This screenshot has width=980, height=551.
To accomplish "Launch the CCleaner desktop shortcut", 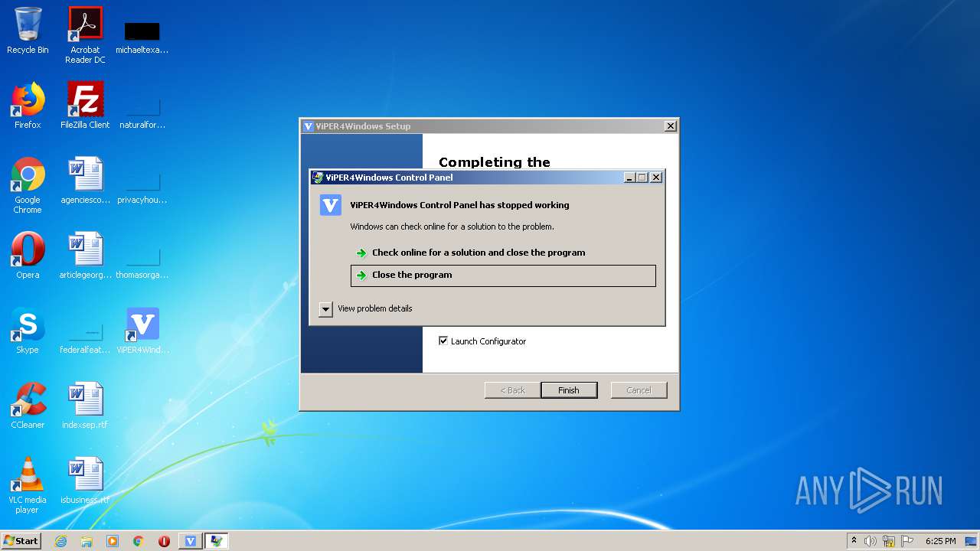I will click(x=28, y=406).
